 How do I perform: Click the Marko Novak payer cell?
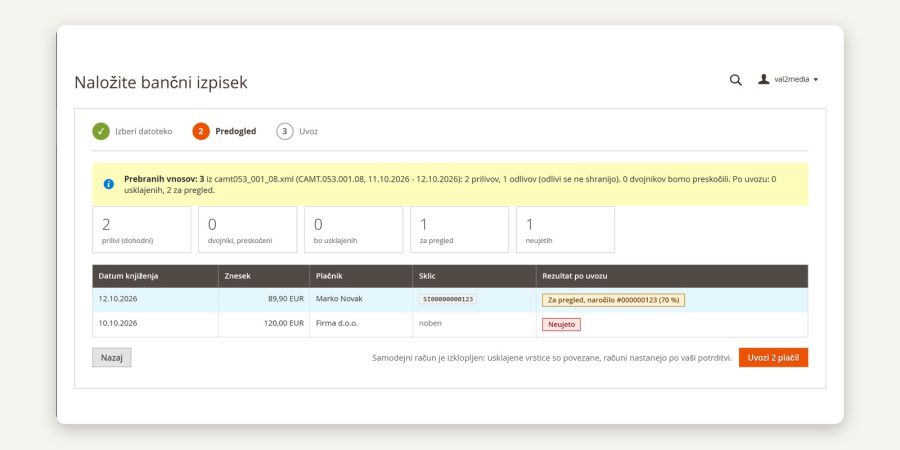click(360, 300)
